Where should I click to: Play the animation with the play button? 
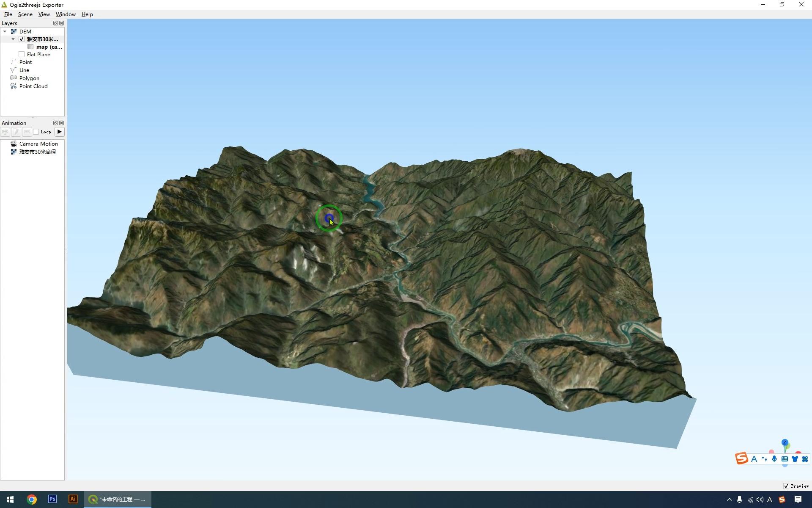[x=60, y=132]
